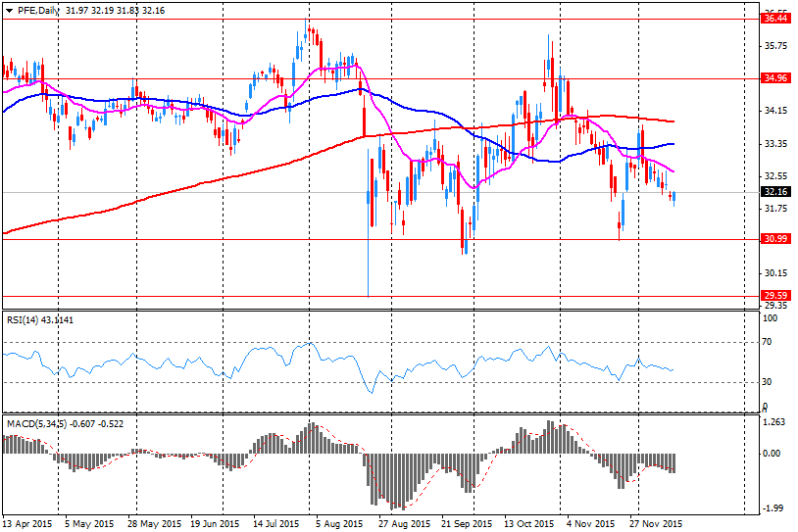Click the 27 Nov 2015 date label

point(656,523)
